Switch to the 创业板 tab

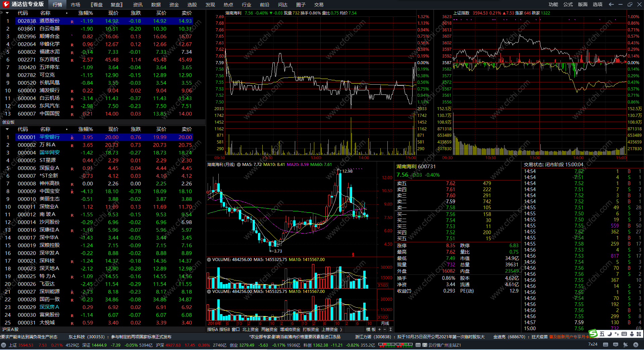coord(8,122)
